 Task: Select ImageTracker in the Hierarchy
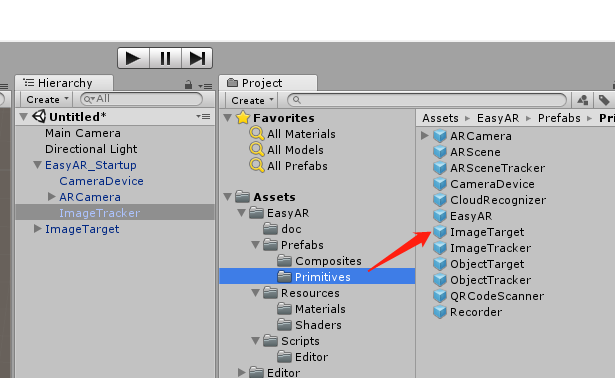coord(99,213)
